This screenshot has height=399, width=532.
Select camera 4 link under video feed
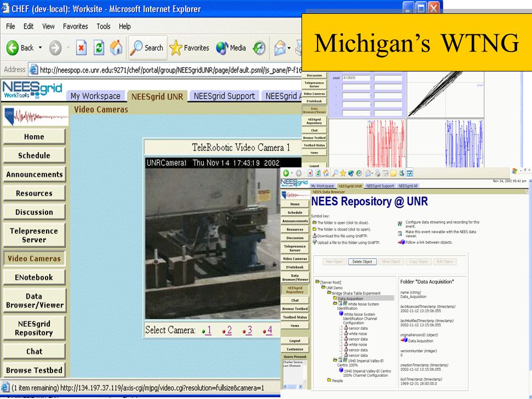269,330
